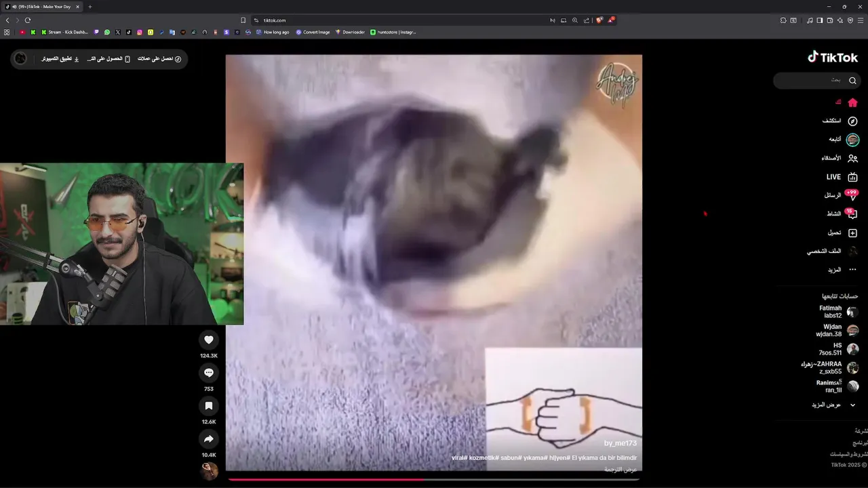The image size is (868, 488).
Task: Open Messages (الرسائل) with 99+ badge
Action: tap(841, 195)
